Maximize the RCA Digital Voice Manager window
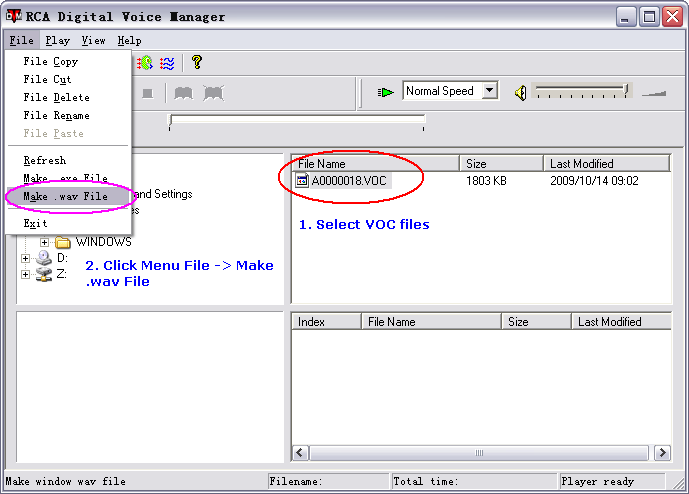Viewport: 689px width, 494px height. tap(649, 17)
